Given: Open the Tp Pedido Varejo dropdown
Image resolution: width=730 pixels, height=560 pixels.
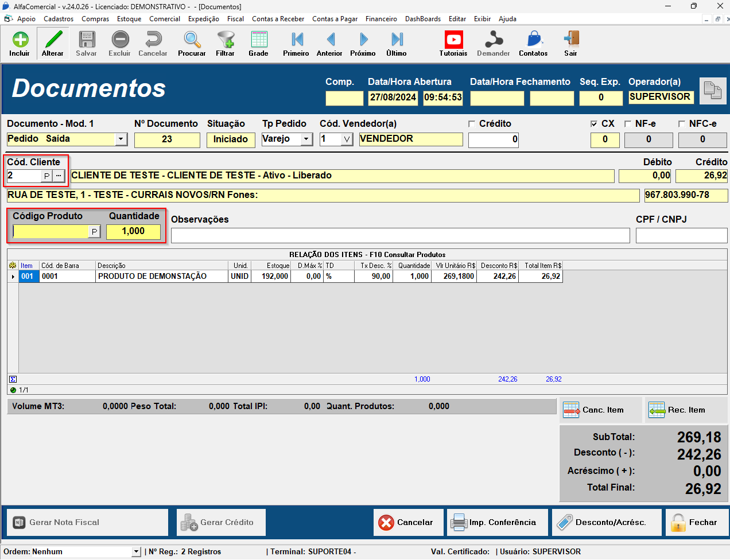Looking at the screenshot, I should coord(306,139).
